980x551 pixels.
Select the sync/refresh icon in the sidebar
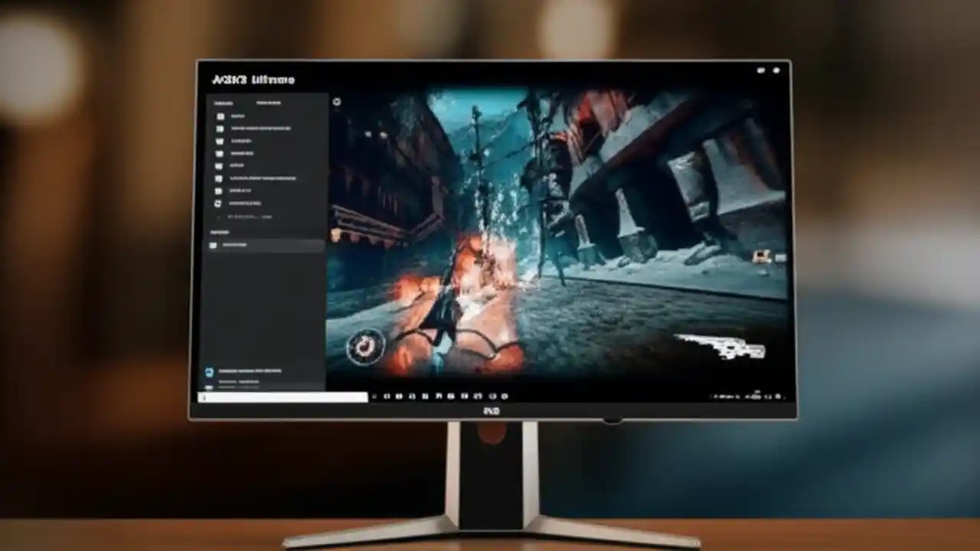[220, 202]
